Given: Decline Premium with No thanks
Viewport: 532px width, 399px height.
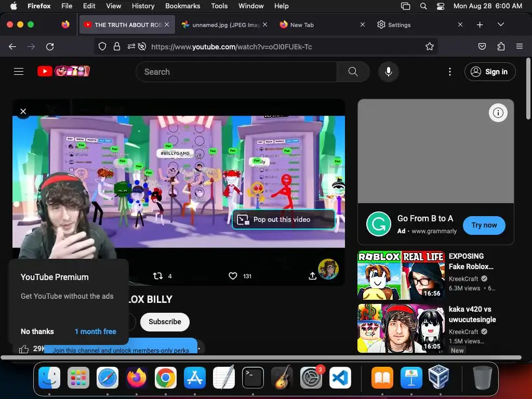Looking at the screenshot, I should tap(37, 331).
